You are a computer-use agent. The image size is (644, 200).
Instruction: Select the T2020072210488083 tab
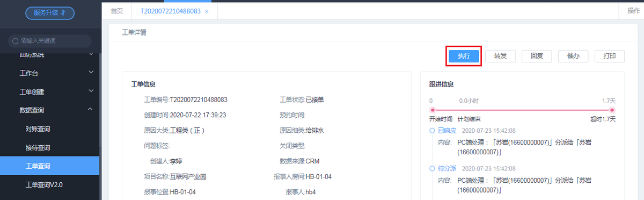point(171,11)
